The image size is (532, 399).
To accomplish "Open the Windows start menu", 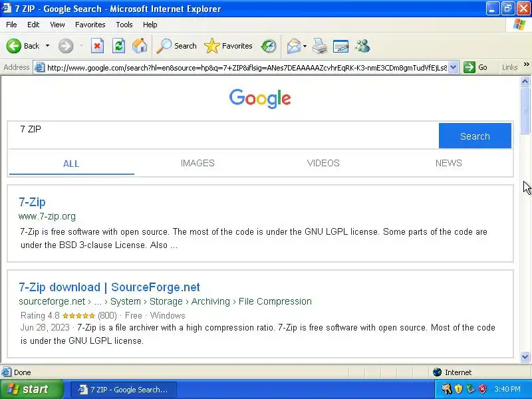I will pyautogui.click(x=31, y=389).
